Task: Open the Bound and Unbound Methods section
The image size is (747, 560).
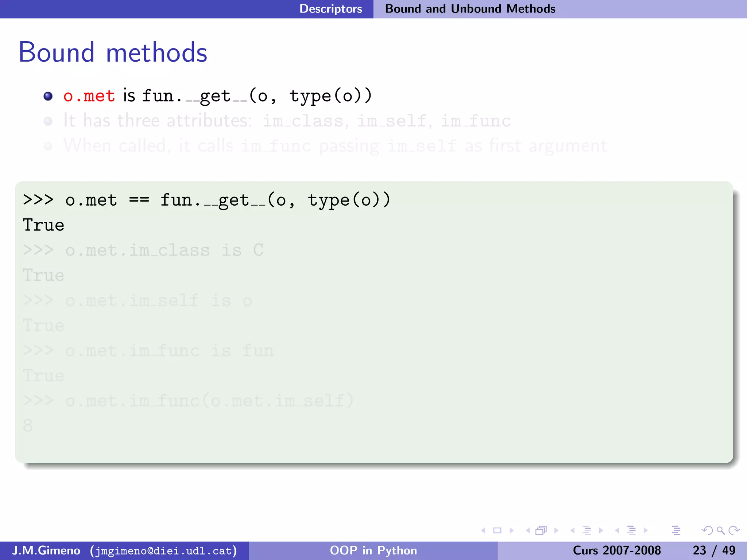Action: tap(470, 9)
